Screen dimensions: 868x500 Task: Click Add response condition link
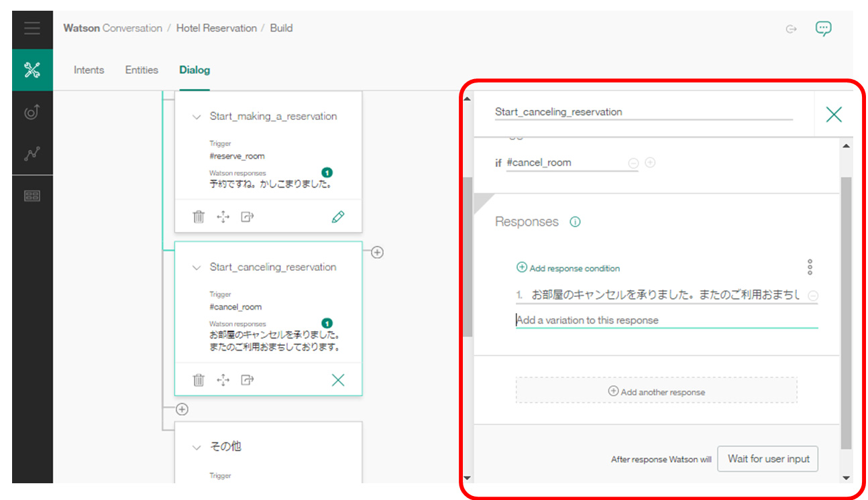coord(568,268)
